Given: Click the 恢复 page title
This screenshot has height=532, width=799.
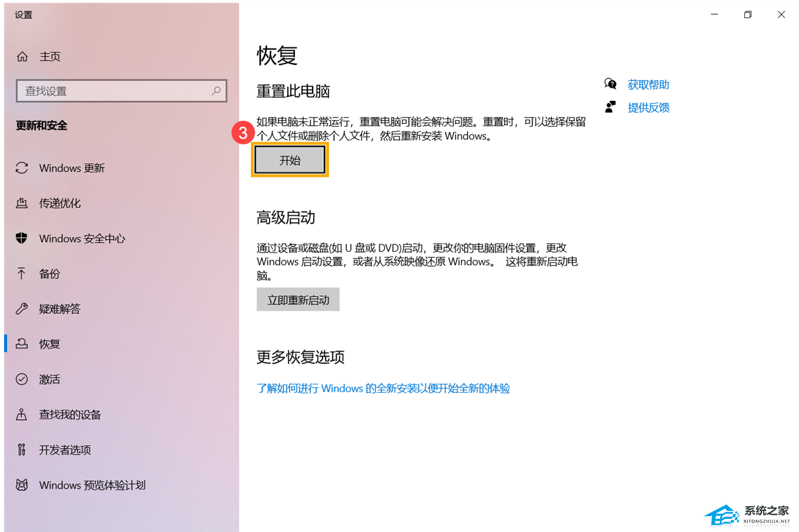Looking at the screenshot, I should coord(277,56).
